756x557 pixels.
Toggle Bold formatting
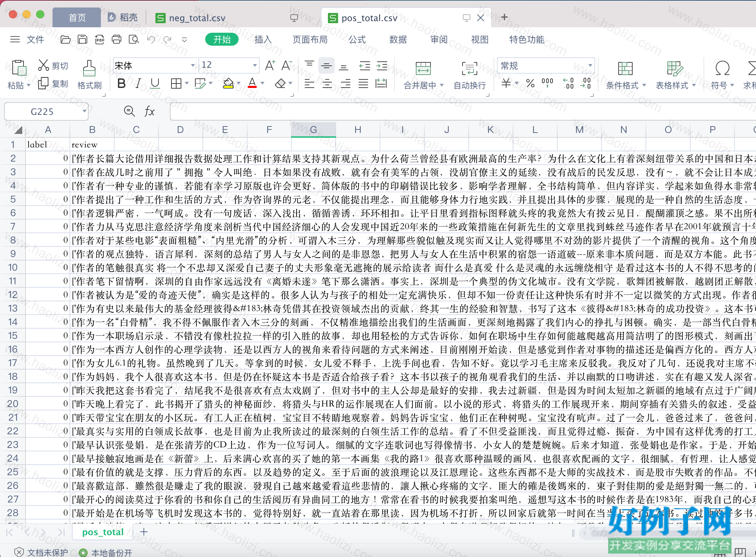(121, 84)
